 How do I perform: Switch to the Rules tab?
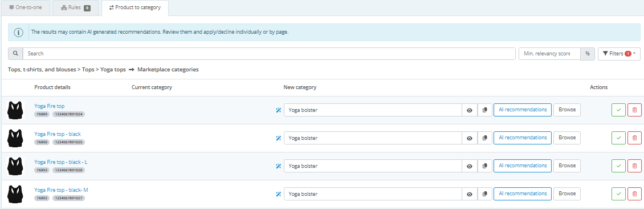pyautogui.click(x=76, y=8)
